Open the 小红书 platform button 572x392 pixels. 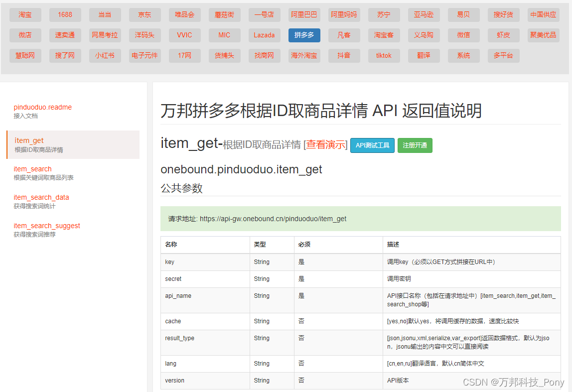pos(105,55)
